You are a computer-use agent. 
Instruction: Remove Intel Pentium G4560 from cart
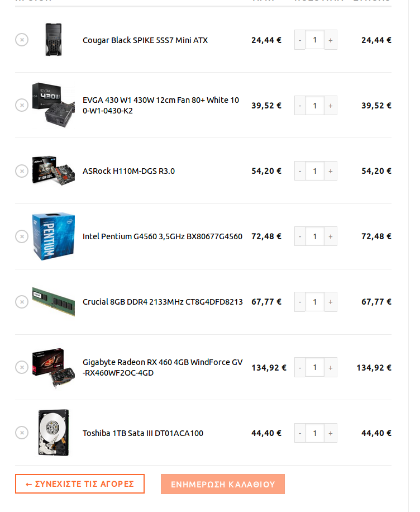[x=22, y=236]
